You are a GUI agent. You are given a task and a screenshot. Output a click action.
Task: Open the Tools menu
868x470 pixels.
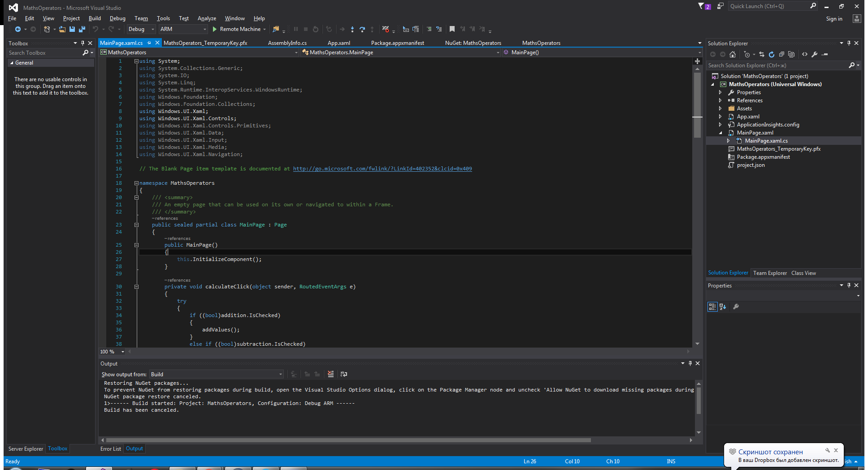click(x=163, y=18)
